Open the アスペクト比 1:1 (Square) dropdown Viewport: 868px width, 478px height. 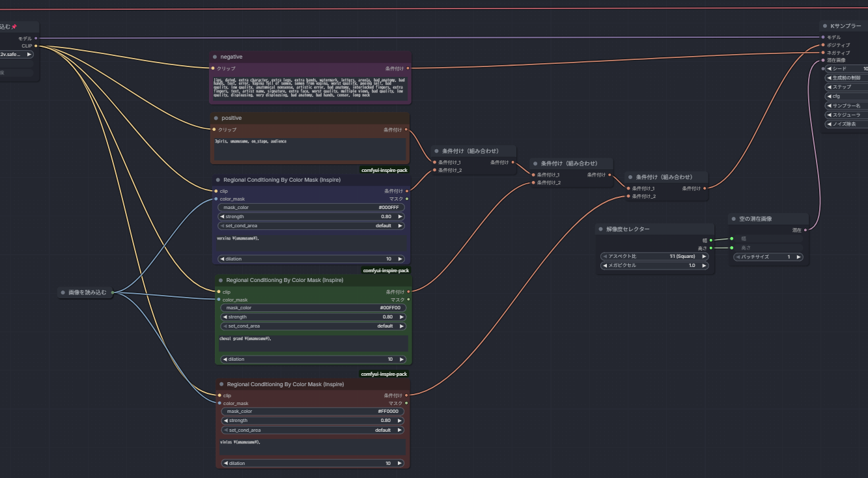coord(654,257)
